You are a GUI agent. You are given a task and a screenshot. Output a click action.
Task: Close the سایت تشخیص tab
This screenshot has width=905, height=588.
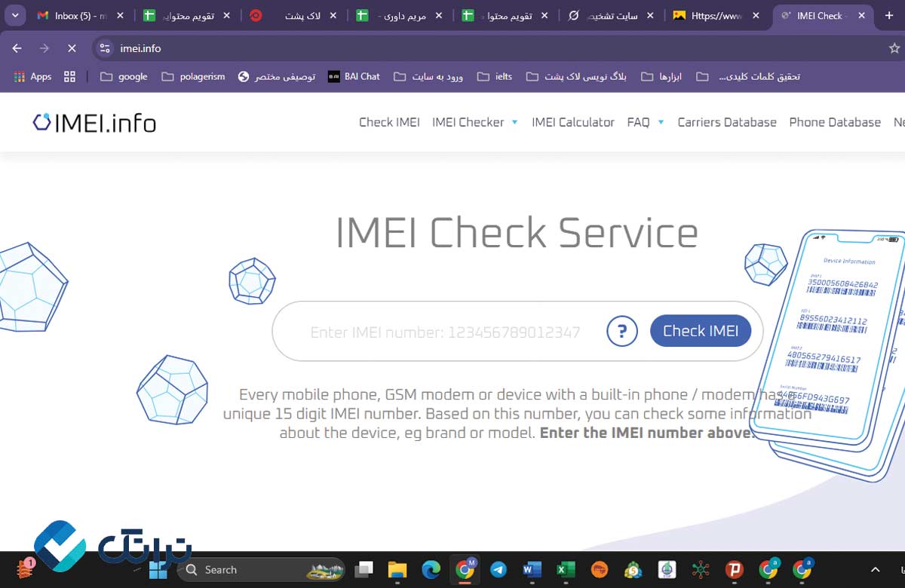(x=649, y=15)
